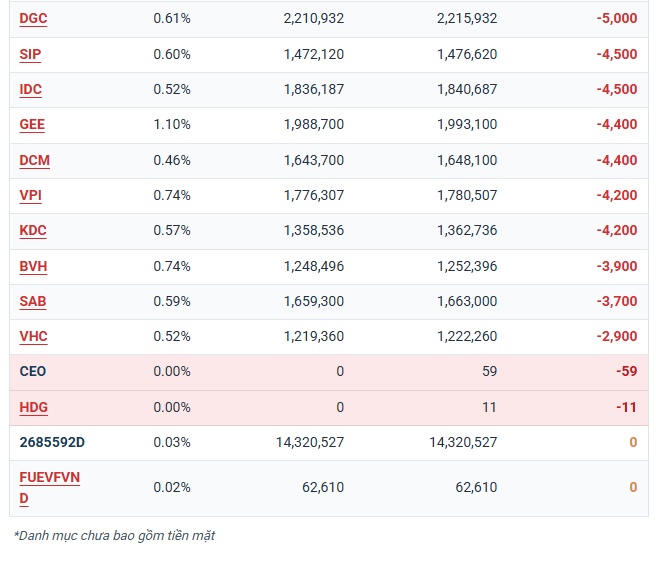Click the value 1,648,100 in the DCM row

pos(467,160)
